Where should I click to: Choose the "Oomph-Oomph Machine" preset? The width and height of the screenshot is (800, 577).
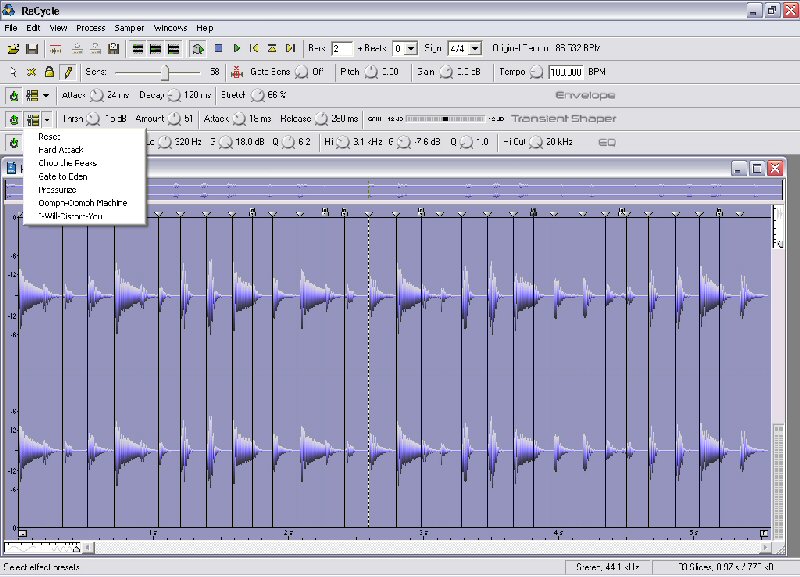[82, 202]
